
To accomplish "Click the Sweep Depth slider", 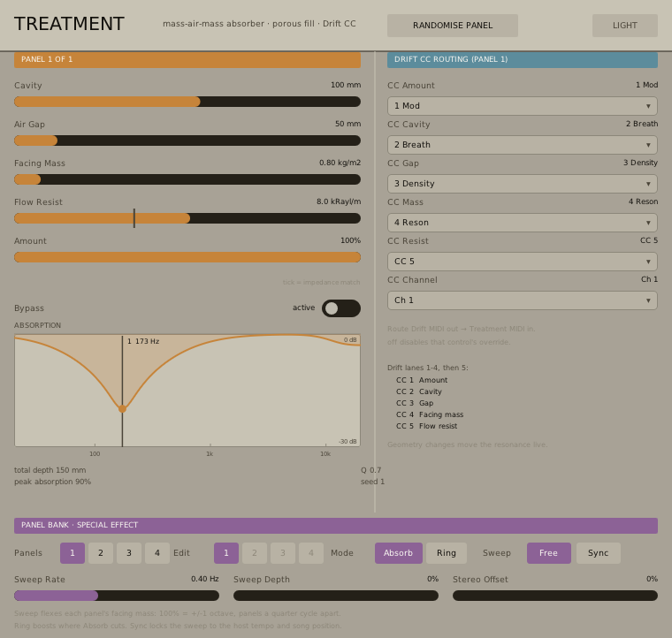I will point(336,596).
